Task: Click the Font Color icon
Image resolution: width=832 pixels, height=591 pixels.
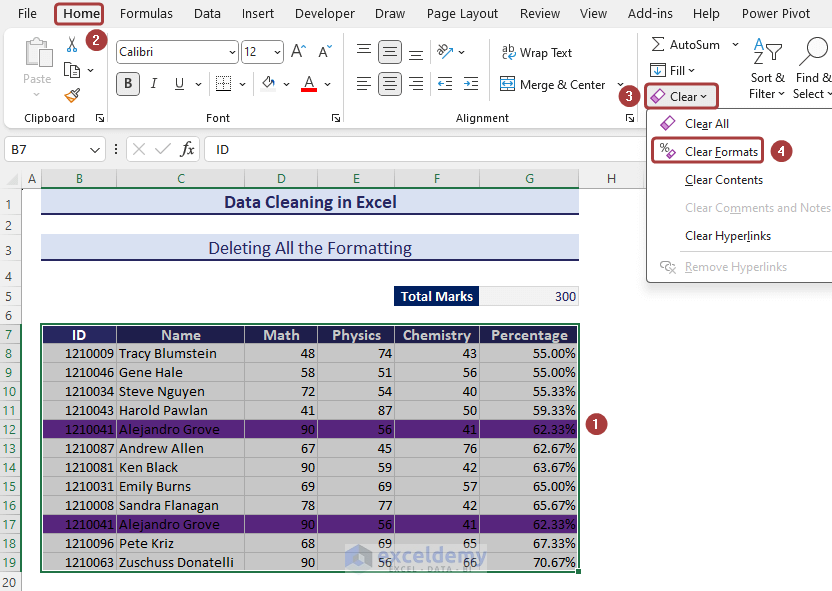Action: click(x=309, y=85)
